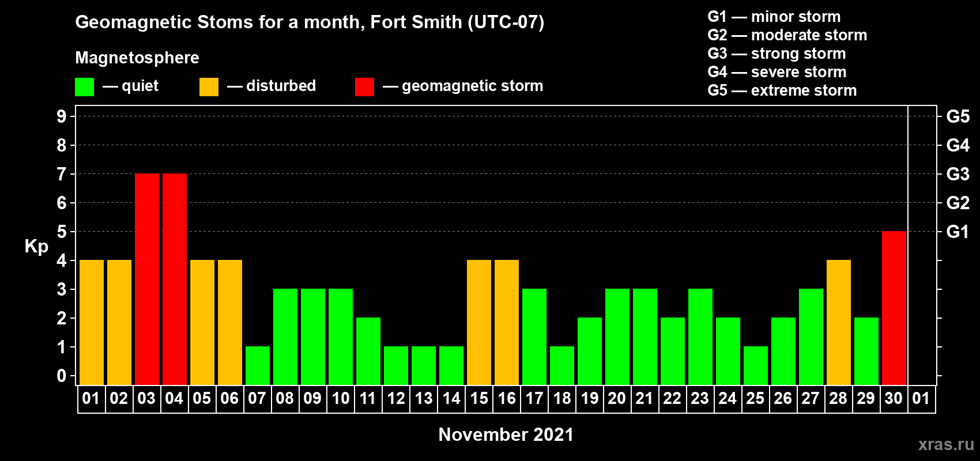980x461 pixels.
Task: Click the Kp value 7 on the axis
Action: pyautogui.click(x=62, y=174)
